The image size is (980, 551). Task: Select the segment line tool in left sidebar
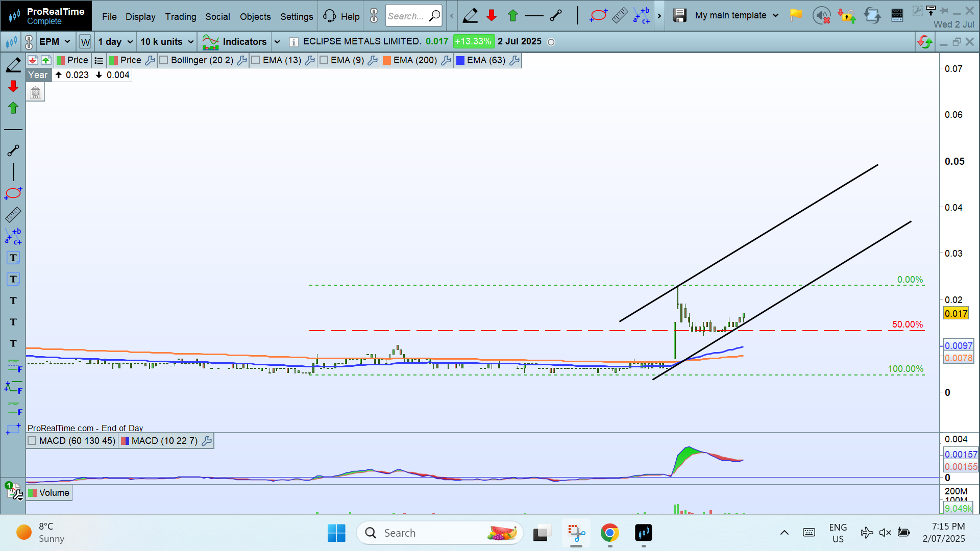13,151
